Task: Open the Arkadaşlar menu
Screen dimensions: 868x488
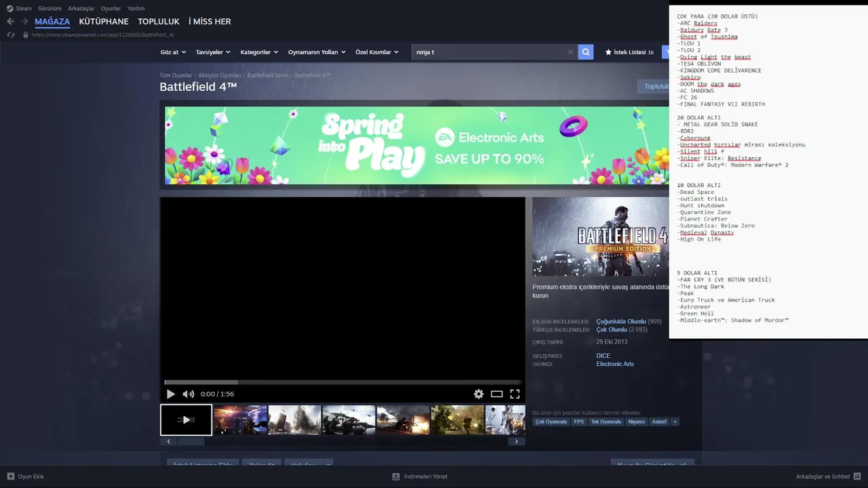Action: (x=81, y=9)
